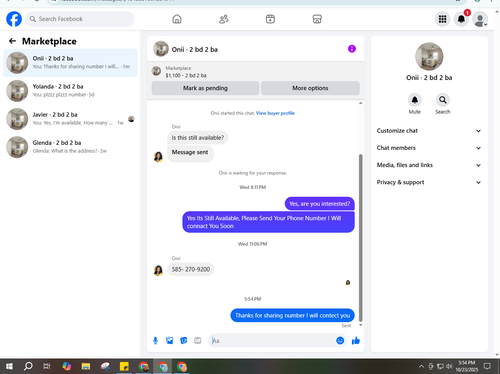Choose a GIF icon
This screenshot has width=500, height=374.
tap(198, 341)
